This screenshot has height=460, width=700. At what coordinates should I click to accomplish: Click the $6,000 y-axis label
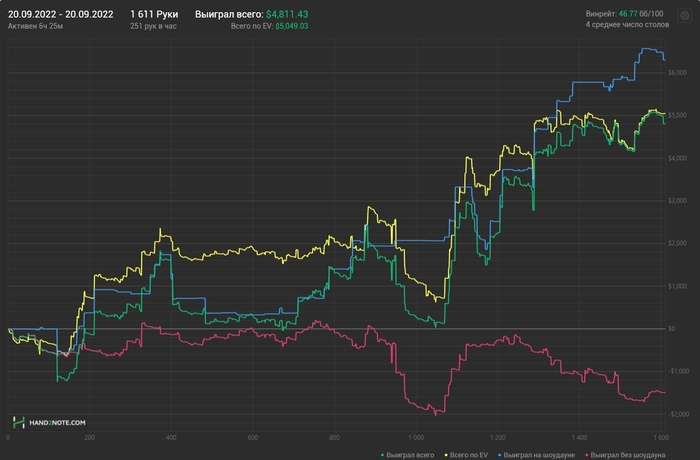[677, 73]
